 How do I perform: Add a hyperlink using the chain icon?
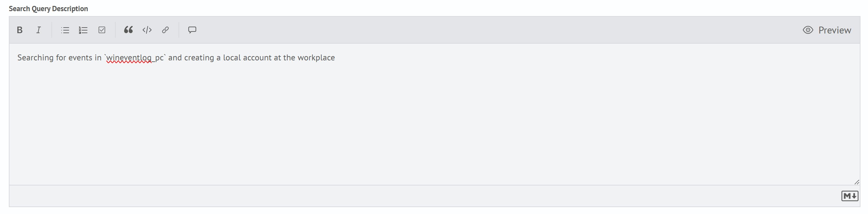pos(165,30)
